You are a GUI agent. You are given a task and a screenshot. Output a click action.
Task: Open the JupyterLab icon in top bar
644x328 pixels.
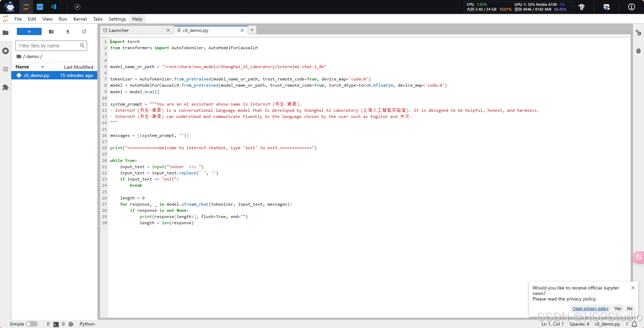point(26,7)
